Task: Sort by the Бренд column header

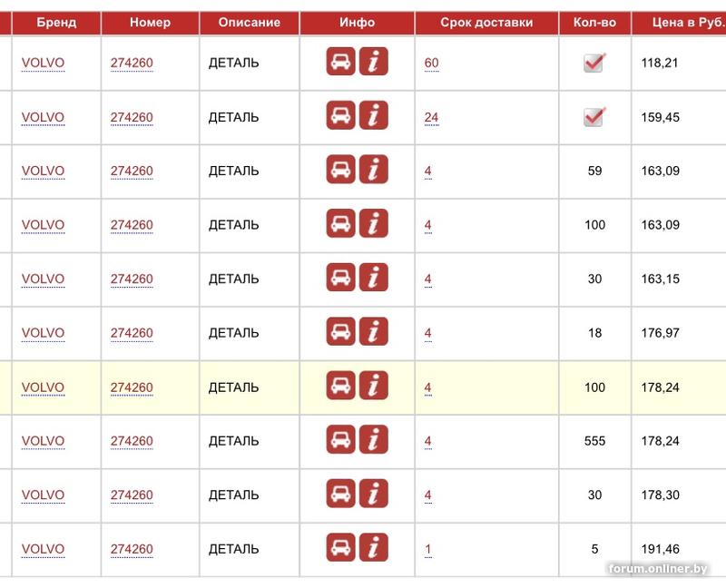Action: pyautogui.click(x=56, y=23)
